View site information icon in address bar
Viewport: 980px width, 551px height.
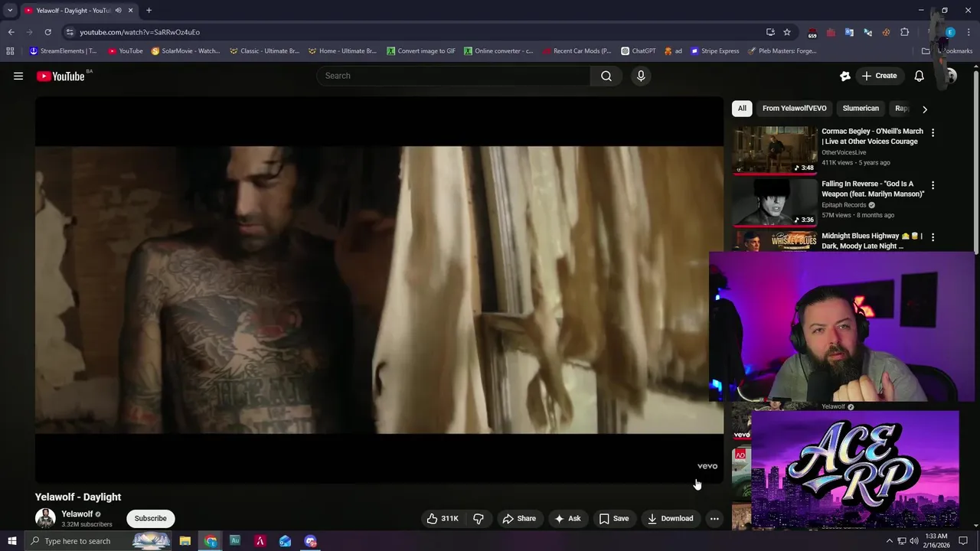[x=70, y=32]
